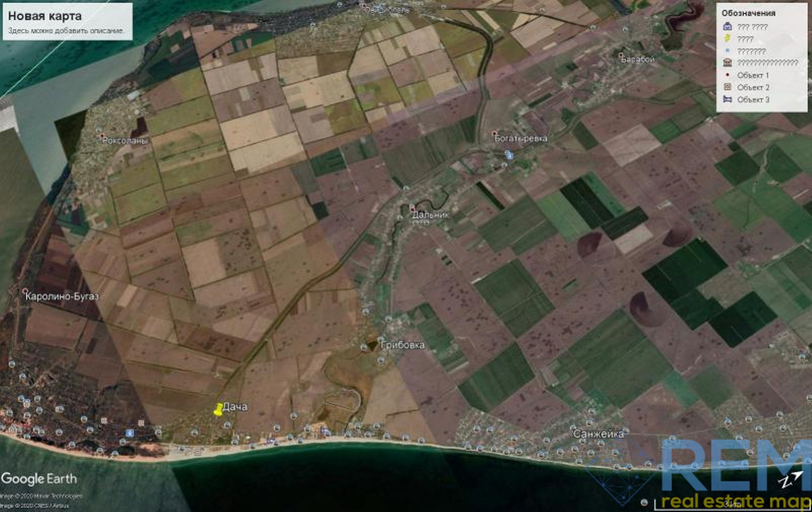Click the Новая карта map title
The width and height of the screenshot is (812, 512).
tap(45, 16)
